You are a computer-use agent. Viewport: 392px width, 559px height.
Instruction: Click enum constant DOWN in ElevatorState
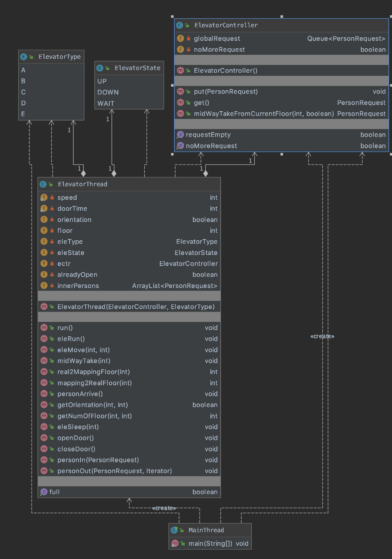(x=108, y=92)
